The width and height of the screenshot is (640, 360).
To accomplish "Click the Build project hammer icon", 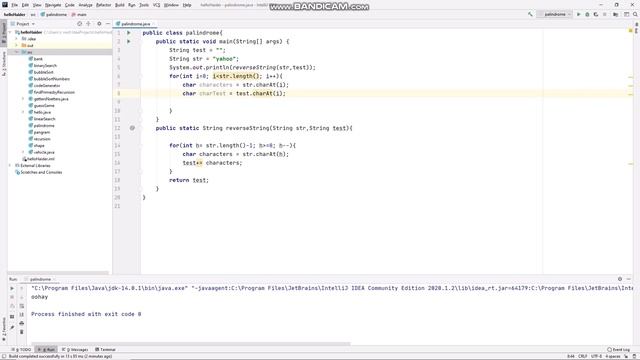I will coord(530,14).
